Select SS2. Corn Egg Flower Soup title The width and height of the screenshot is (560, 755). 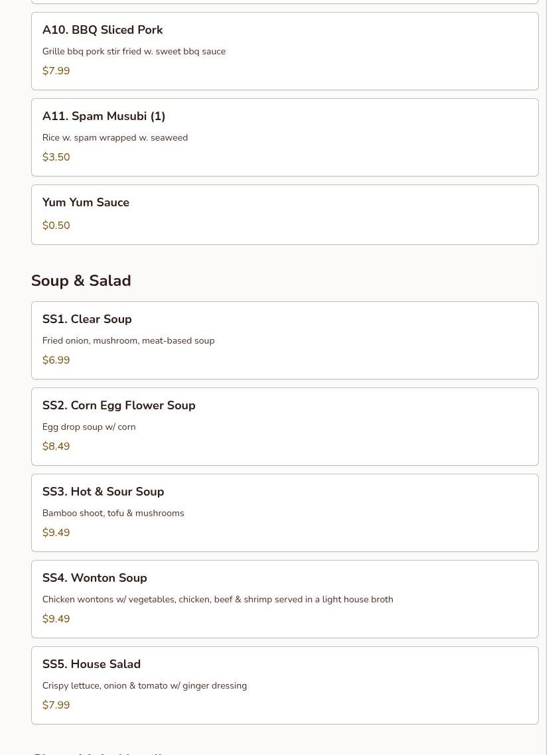[119, 405]
